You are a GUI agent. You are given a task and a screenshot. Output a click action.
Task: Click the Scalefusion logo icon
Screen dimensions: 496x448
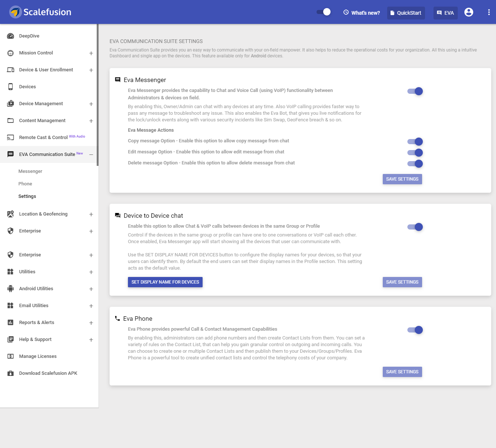(x=15, y=12)
